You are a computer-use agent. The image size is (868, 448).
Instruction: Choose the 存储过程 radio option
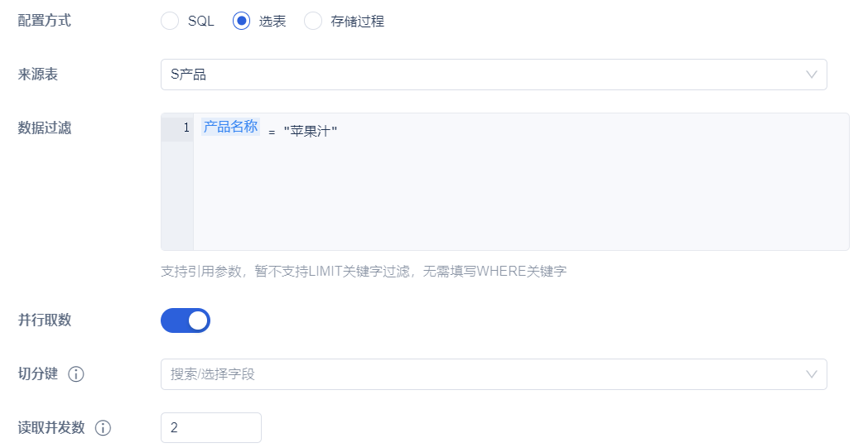(x=313, y=21)
